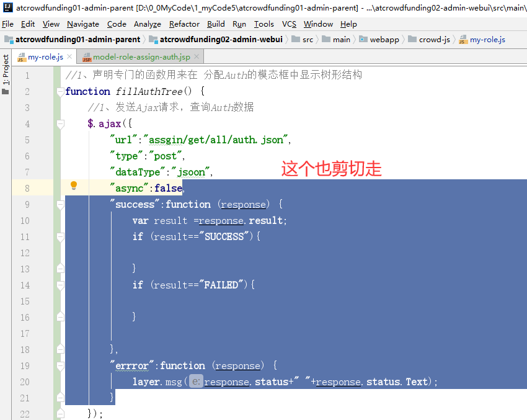Viewport: 527px width, 420px height.
Task: Click layer.msg call on line 20
Action: coord(157,382)
